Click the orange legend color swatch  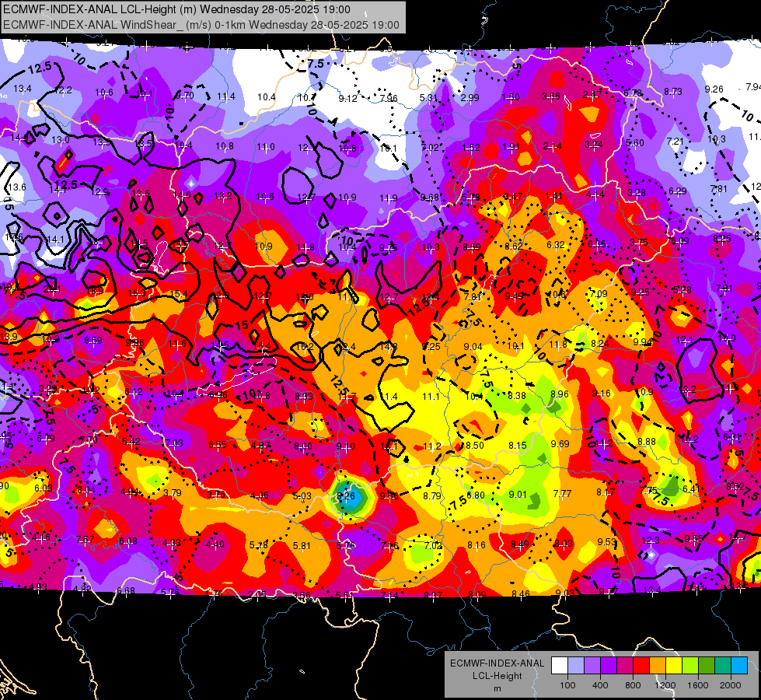click(x=658, y=666)
